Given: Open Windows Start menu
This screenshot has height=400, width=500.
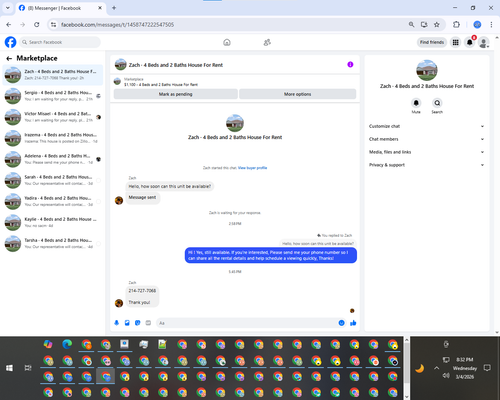Looking at the screenshot, I should [9, 368].
